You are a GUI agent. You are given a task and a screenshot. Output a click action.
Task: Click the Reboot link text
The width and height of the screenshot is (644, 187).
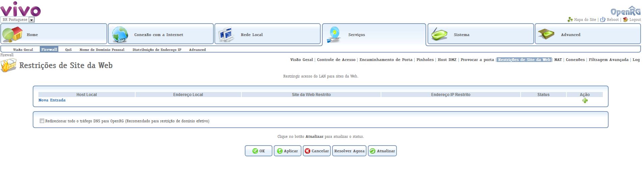613,20
